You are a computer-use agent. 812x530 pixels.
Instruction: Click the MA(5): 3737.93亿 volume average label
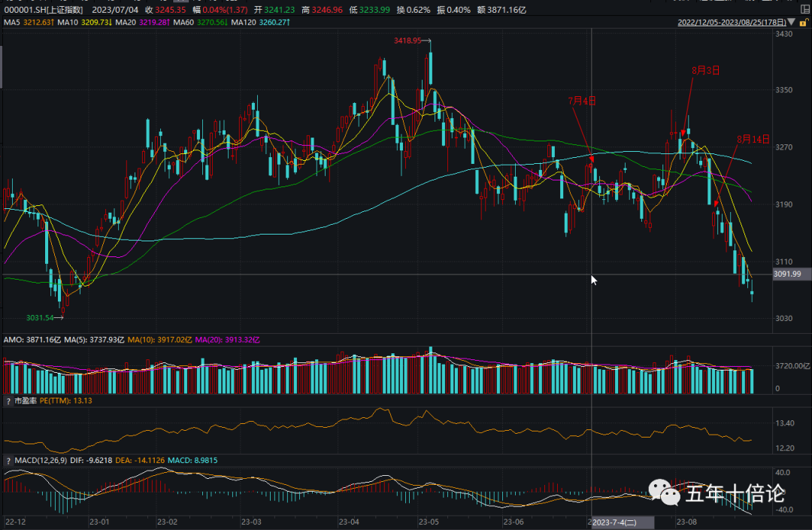[94, 340]
